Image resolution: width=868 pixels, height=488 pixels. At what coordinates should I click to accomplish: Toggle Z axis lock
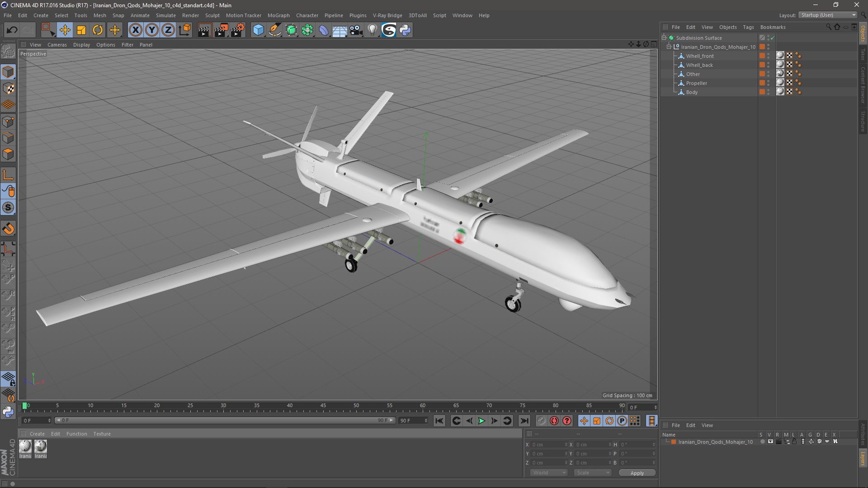click(x=168, y=30)
